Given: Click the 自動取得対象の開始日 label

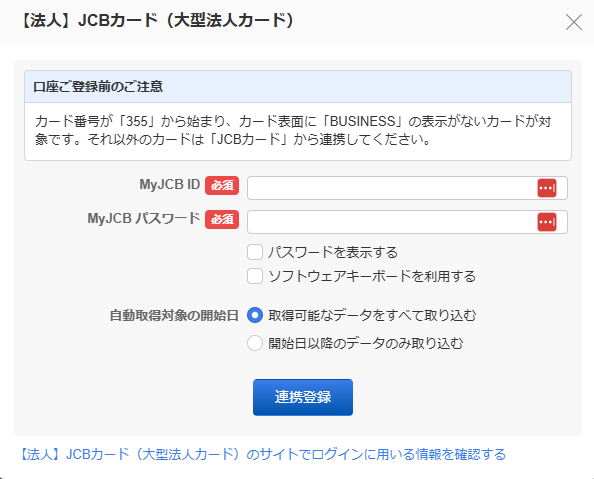Looking at the screenshot, I should (x=174, y=315).
